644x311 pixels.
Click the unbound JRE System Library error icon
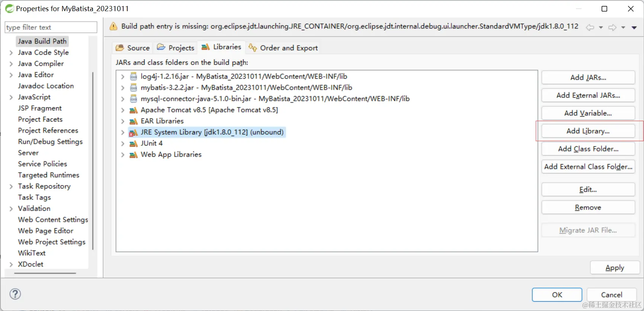pyautogui.click(x=133, y=132)
